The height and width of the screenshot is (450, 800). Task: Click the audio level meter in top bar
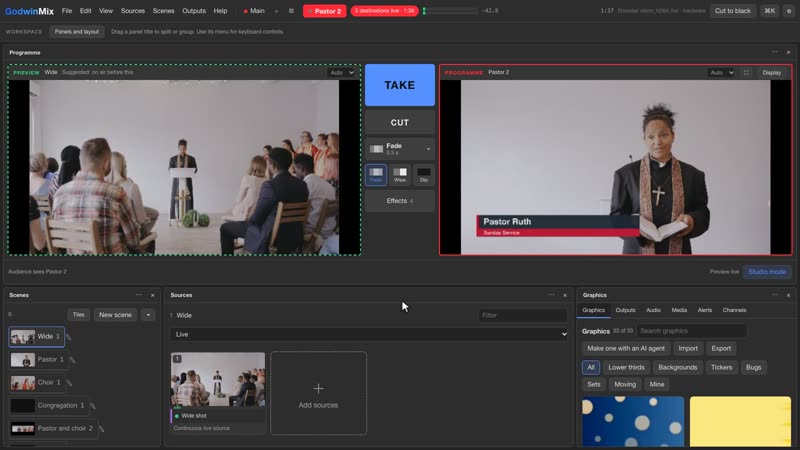click(x=451, y=11)
